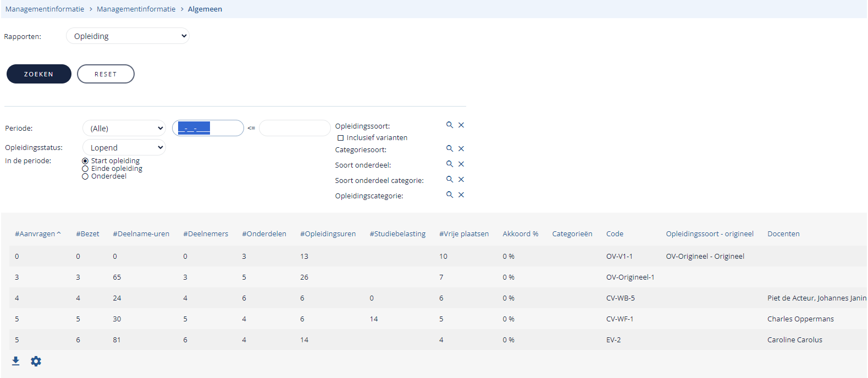Expand the Periode dropdown set to (Alle)
The width and height of the screenshot is (868, 378).
124,128
